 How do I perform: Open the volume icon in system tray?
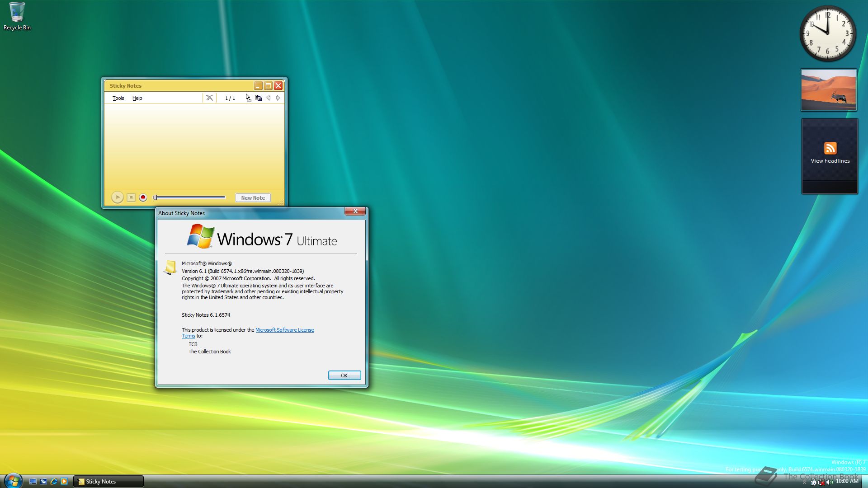[829, 482]
